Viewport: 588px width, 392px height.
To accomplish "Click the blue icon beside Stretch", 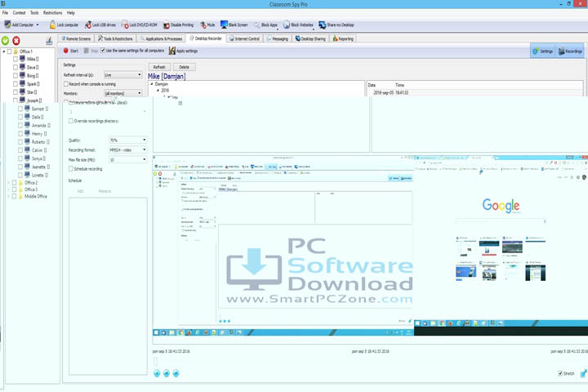I will (583, 373).
